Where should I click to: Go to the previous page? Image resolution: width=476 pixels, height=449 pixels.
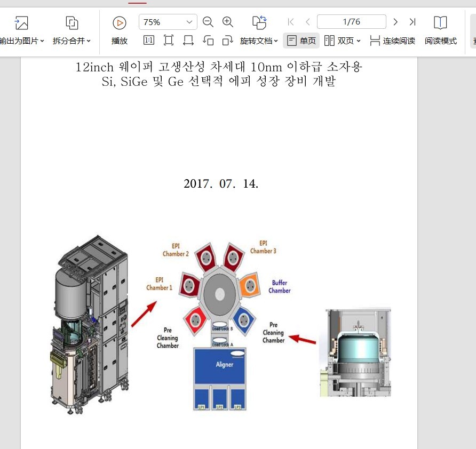[308, 22]
